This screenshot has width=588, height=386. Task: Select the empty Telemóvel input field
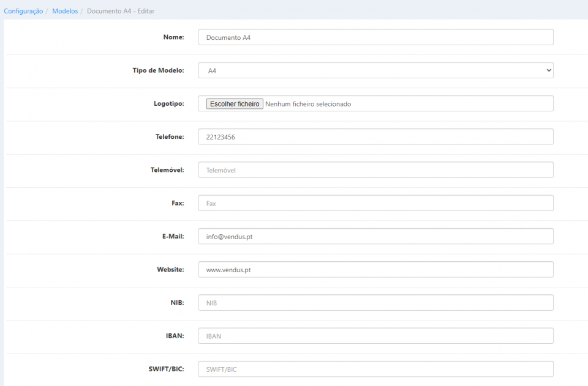tap(375, 170)
